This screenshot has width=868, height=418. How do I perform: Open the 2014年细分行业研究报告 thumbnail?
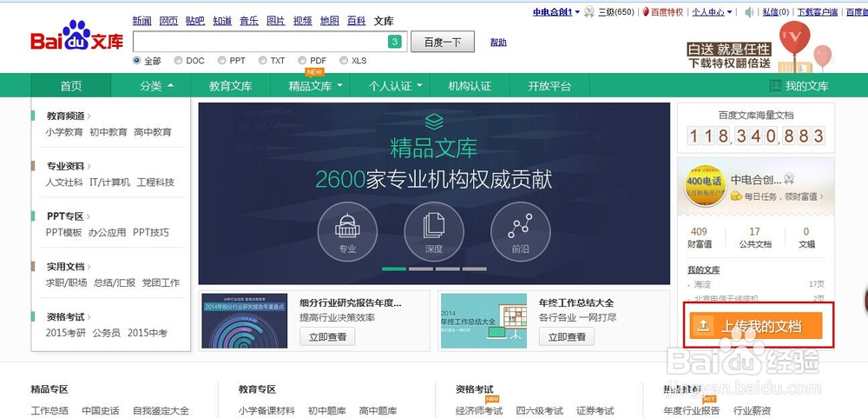tap(244, 321)
